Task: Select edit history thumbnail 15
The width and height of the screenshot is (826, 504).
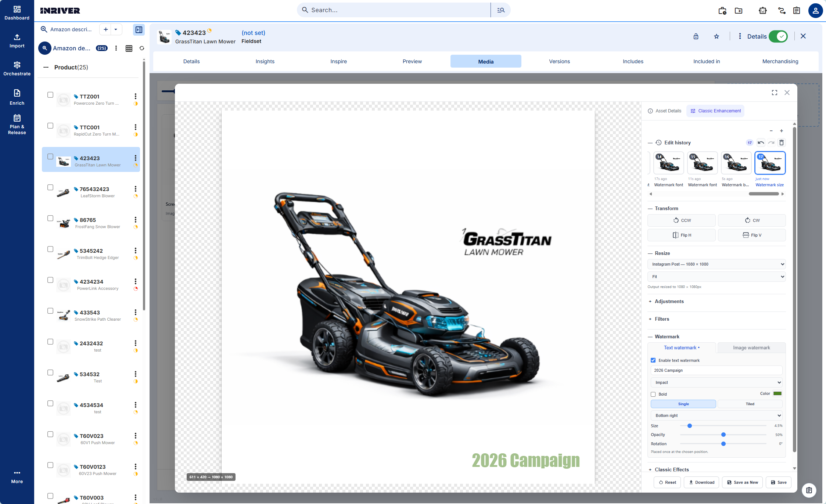Action: point(703,163)
